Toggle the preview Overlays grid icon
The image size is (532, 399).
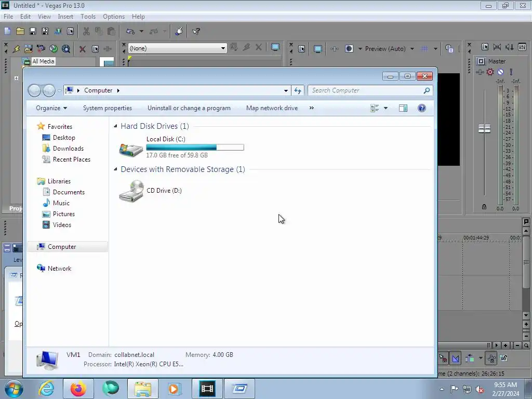coord(424,49)
